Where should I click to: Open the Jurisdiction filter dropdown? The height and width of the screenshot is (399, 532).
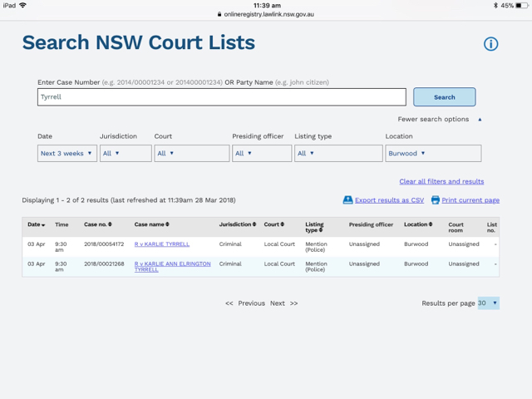click(x=126, y=153)
